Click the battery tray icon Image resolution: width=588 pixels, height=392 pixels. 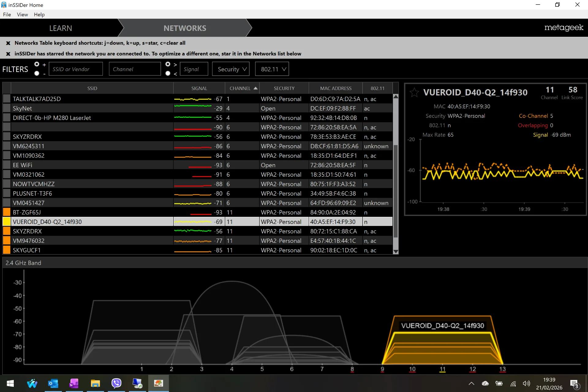tap(499, 383)
